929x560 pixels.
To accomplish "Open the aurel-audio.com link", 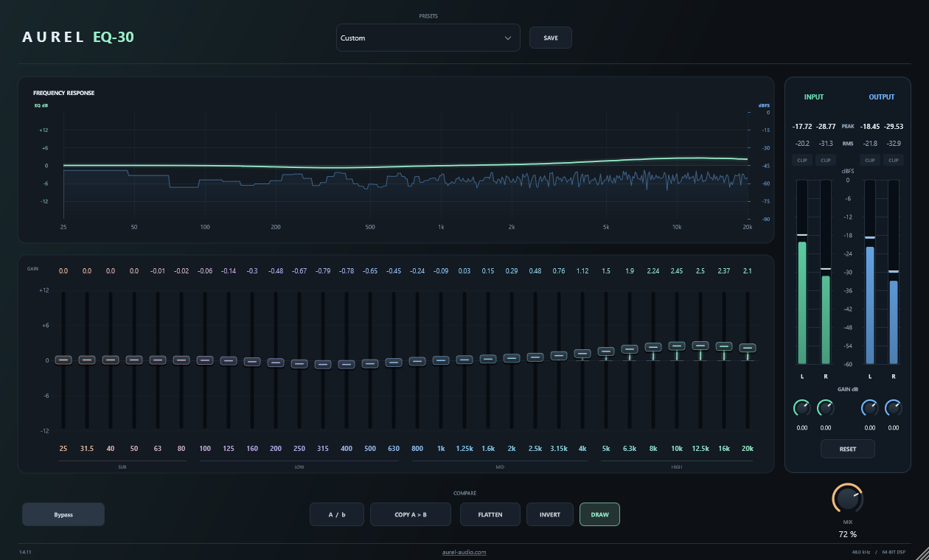I will [x=464, y=552].
